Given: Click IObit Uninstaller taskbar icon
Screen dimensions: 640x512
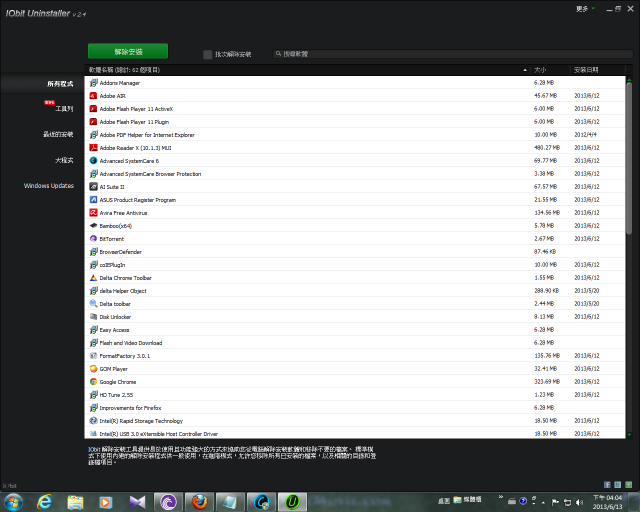Looking at the screenshot, I should pos(292,502).
